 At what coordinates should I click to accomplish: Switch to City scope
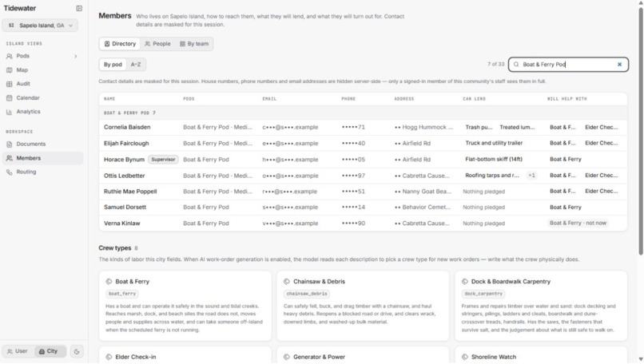49,351
